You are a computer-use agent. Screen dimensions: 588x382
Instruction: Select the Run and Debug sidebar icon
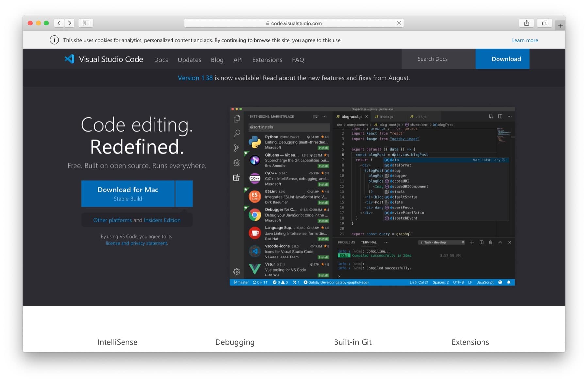[x=236, y=162]
